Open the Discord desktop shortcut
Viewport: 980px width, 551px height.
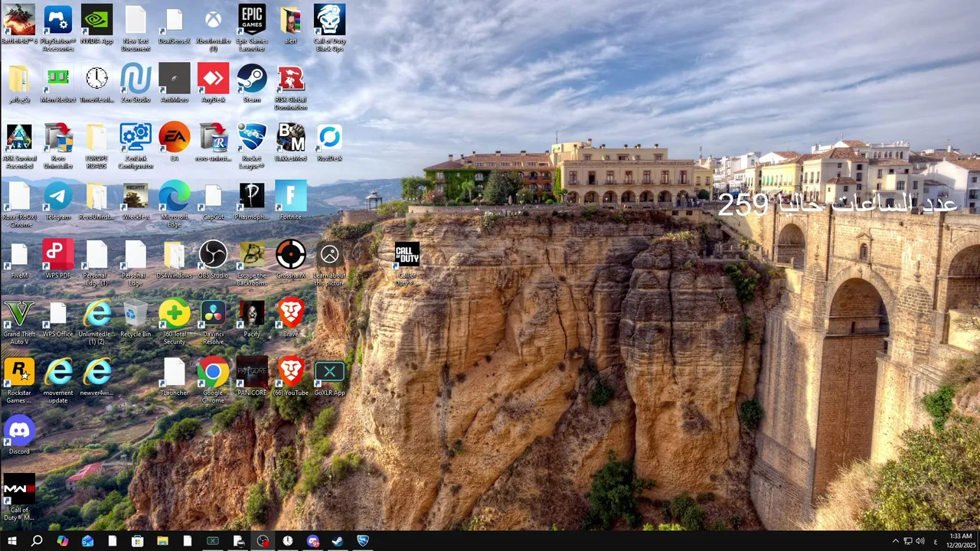click(x=19, y=436)
